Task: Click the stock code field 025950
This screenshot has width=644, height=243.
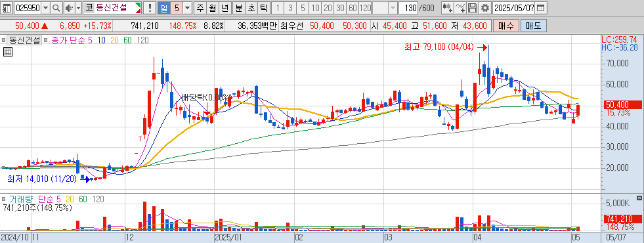Action: 28,7
